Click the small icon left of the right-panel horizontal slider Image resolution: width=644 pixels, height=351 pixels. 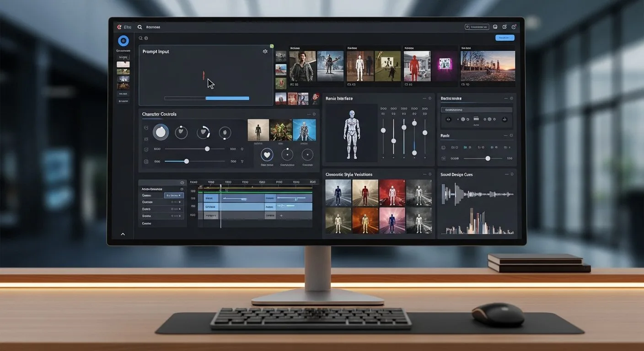443,158
